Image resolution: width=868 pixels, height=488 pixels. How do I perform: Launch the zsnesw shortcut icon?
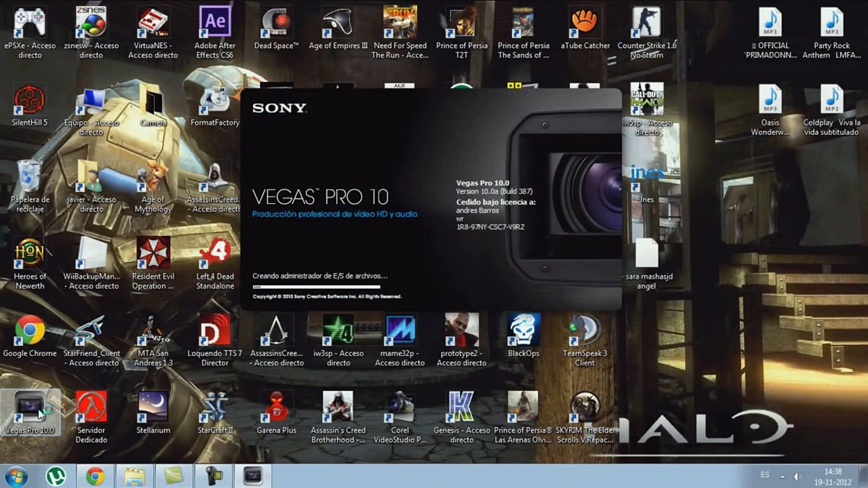click(91, 31)
